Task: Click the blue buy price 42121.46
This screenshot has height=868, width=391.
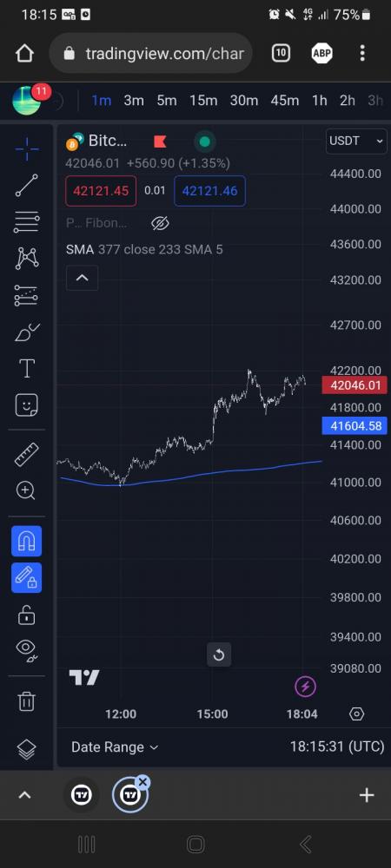Action: click(210, 191)
